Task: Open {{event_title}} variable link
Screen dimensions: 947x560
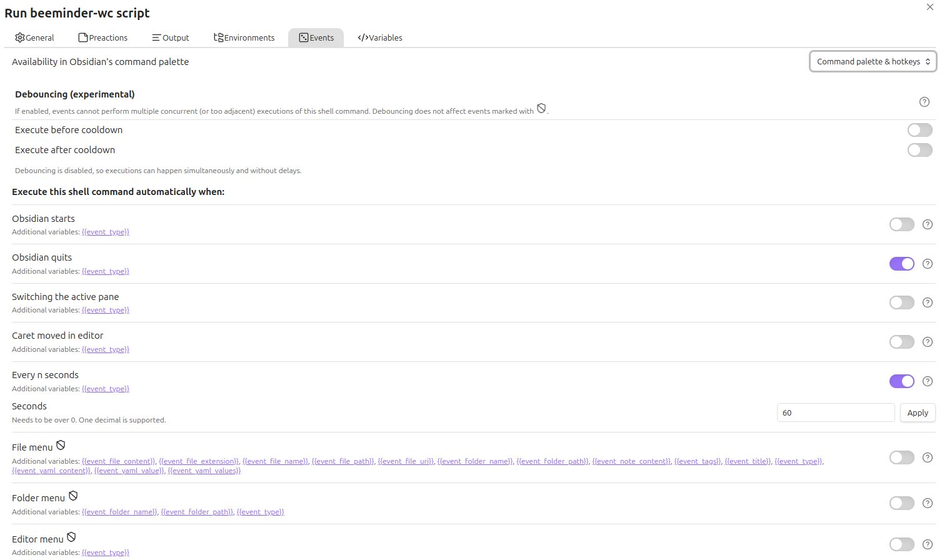Action: point(748,461)
